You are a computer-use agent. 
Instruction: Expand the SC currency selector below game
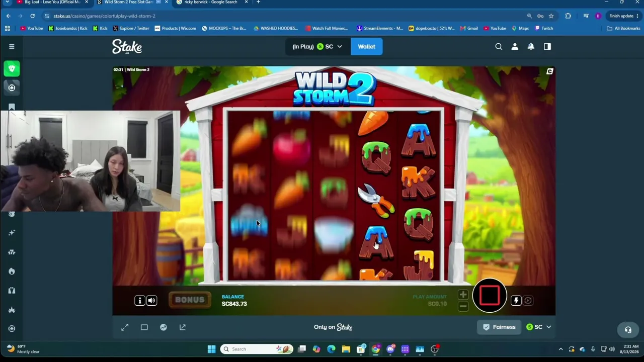[538, 327]
